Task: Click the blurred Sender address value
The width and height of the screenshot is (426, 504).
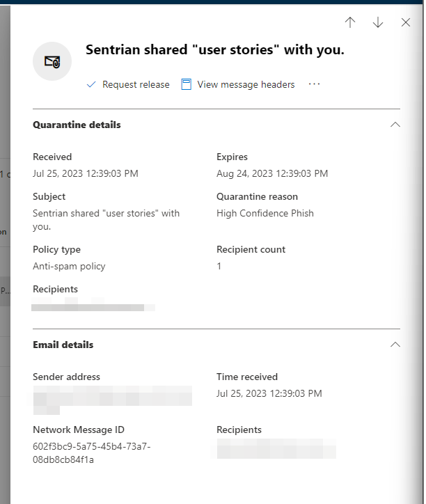Action: pos(113,400)
